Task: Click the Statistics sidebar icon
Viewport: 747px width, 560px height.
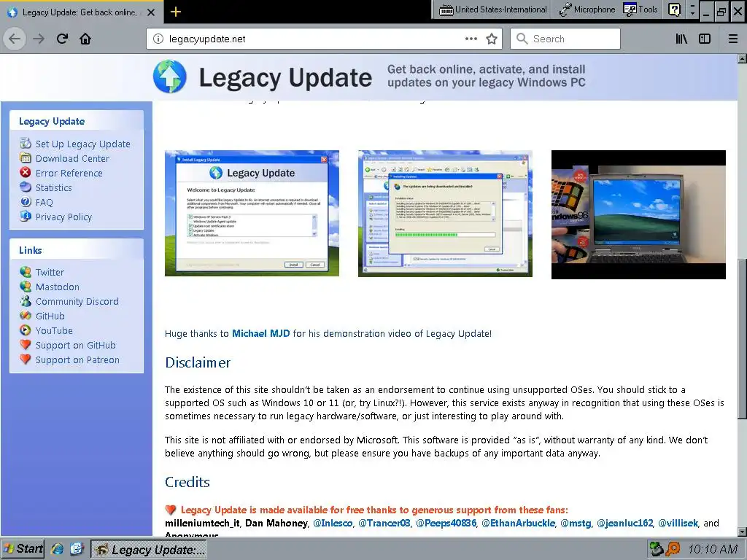Action: (26, 187)
